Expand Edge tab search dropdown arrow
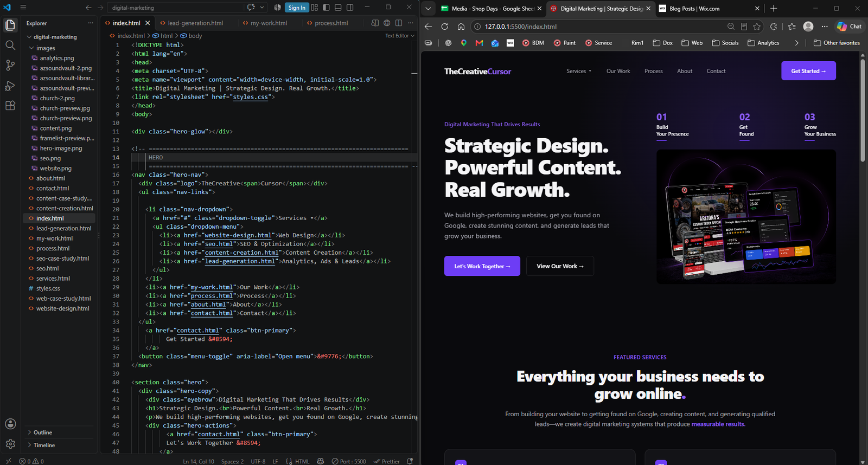This screenshot has height=465, width=868. pyautogui.click(x=428, y=8)
